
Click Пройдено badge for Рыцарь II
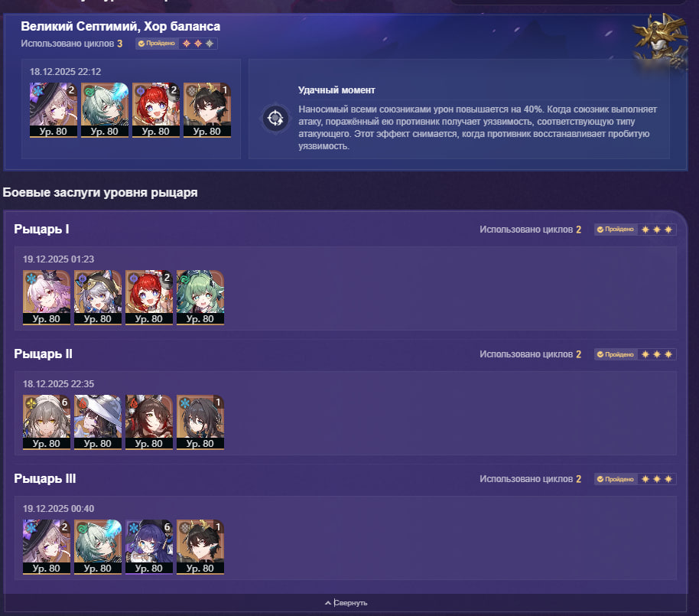(x=615, y=354)
